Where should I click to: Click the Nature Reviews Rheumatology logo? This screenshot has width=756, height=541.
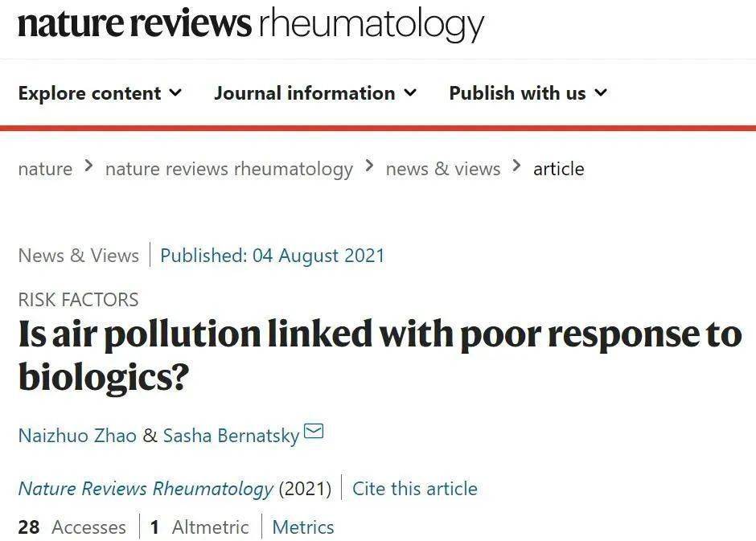coord(250,24)
